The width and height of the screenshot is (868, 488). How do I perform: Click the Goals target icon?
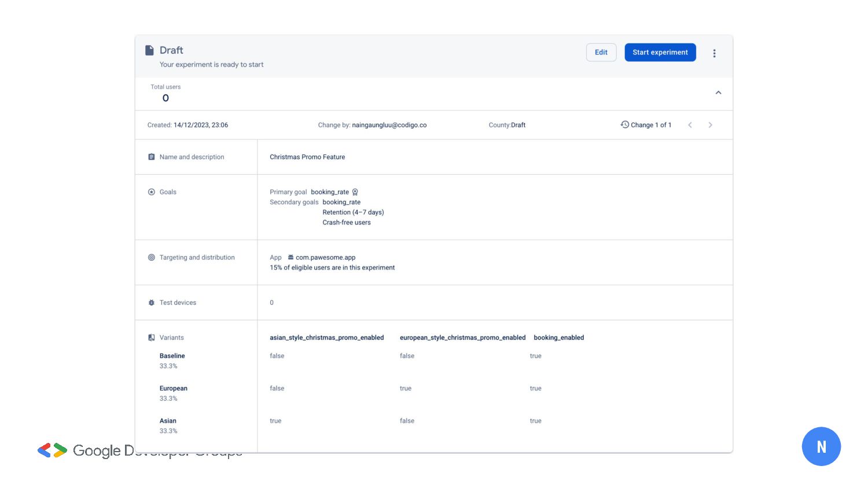(x=152, y=192)
